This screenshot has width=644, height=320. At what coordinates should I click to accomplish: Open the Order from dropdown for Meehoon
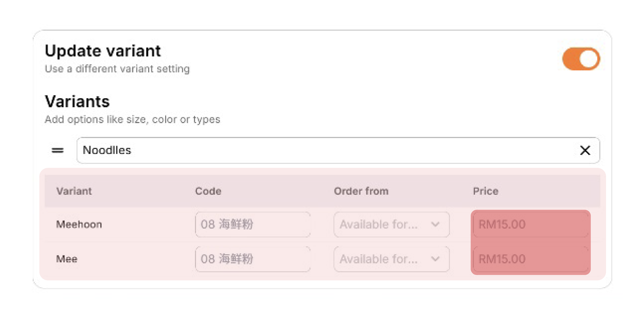pos(391,224)
